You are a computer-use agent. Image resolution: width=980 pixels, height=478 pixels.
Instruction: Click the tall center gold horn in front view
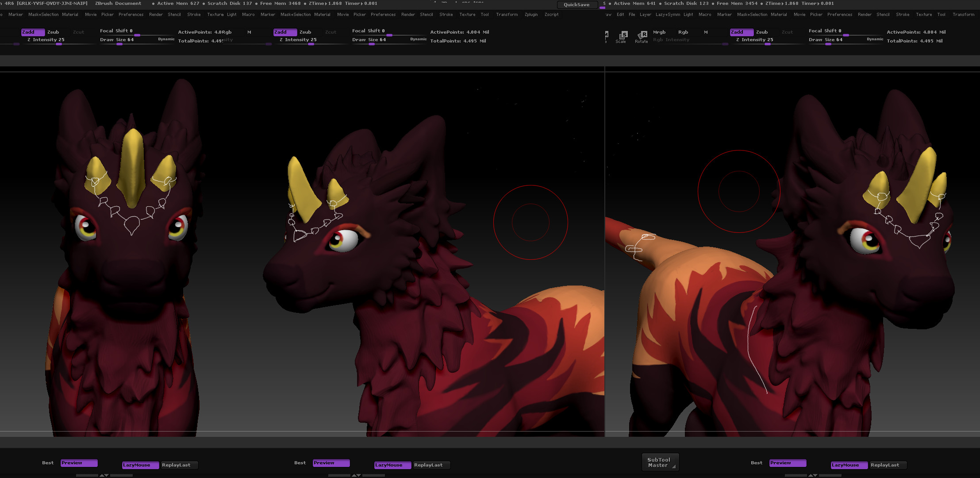click(132, 168)
